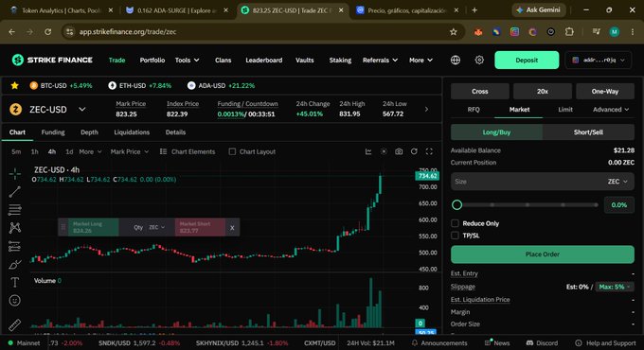Select the Short/Sell side
The image size is (644, 350).
tap(588, 132)
